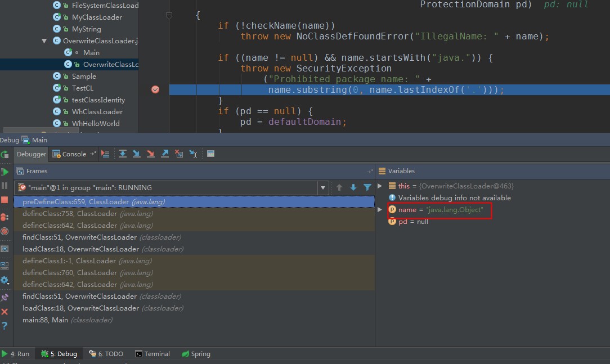Viewport: 610px width, 364px height.
Task: Open View Breakpoints icon in debug sidebar
Action: pos(5,217)
